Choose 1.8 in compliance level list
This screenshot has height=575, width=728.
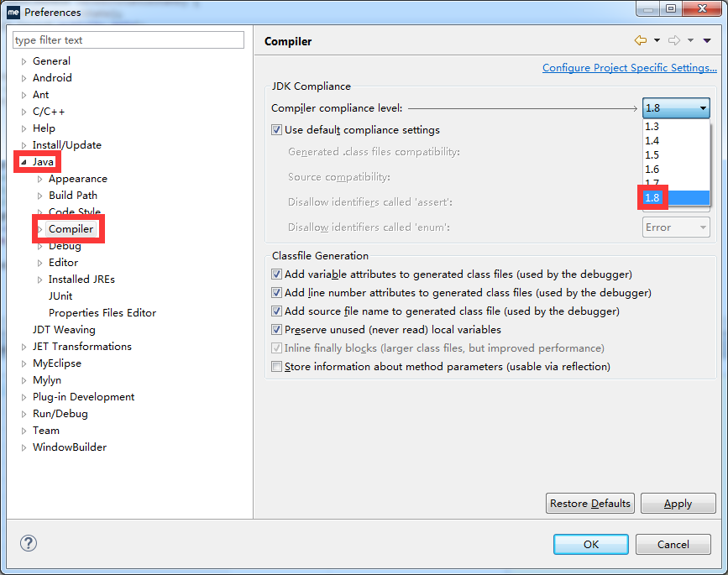pyautogui.click(x=676, y=198)
